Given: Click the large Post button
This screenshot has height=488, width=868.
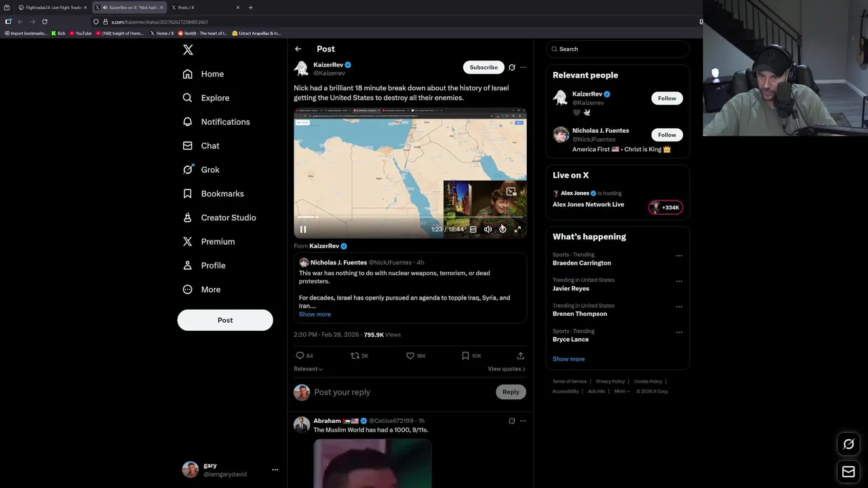Looking at the screenshot, I should [225, 320].
